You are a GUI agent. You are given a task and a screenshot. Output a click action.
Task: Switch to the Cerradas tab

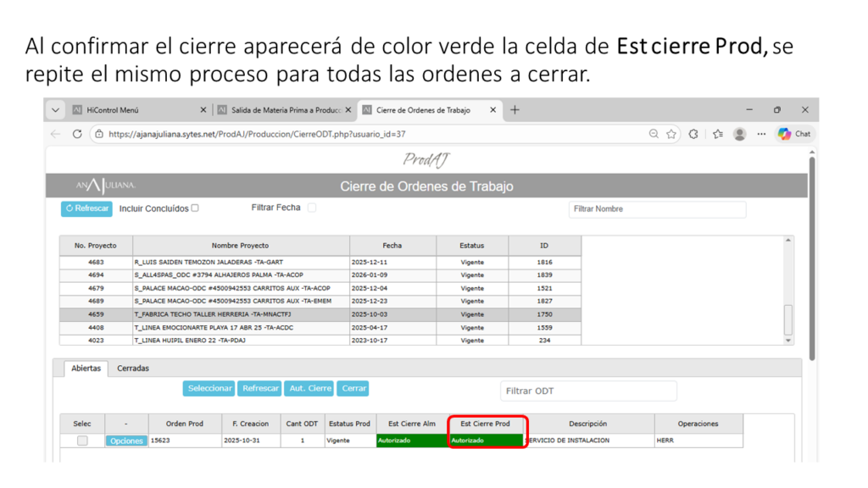click(x=133, y=369)
